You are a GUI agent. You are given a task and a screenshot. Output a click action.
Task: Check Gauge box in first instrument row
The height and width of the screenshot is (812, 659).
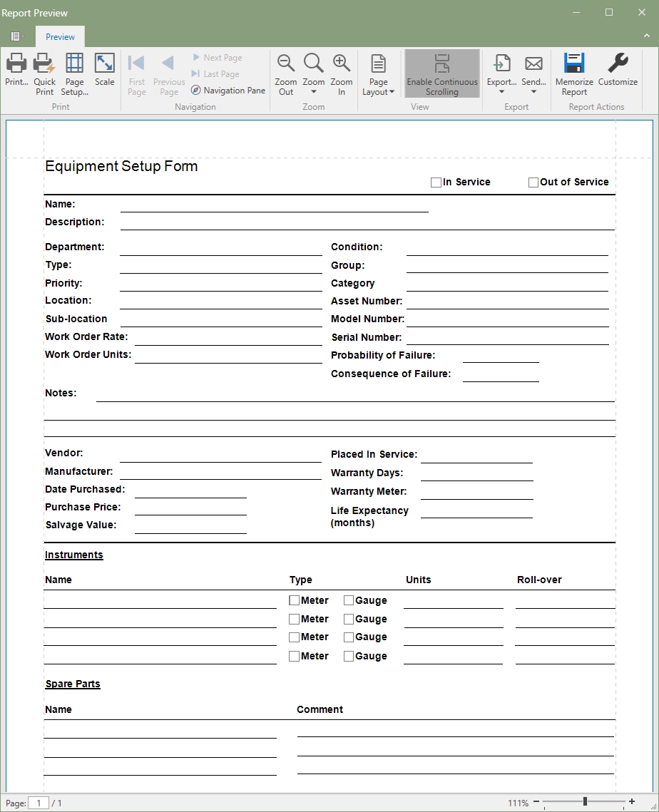tap(349, 600)
